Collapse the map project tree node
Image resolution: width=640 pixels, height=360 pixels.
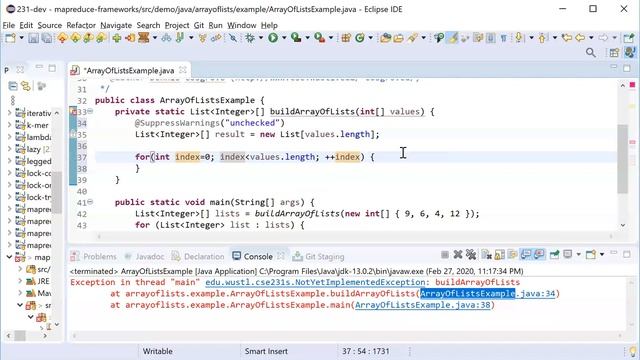coord(9,257)
